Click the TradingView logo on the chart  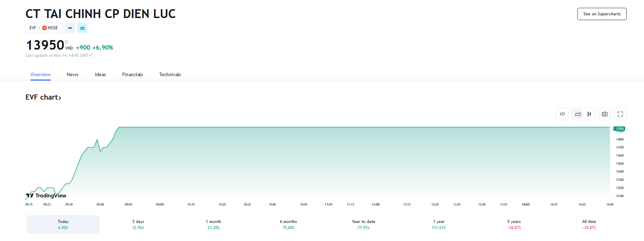(x=46, y=195)
